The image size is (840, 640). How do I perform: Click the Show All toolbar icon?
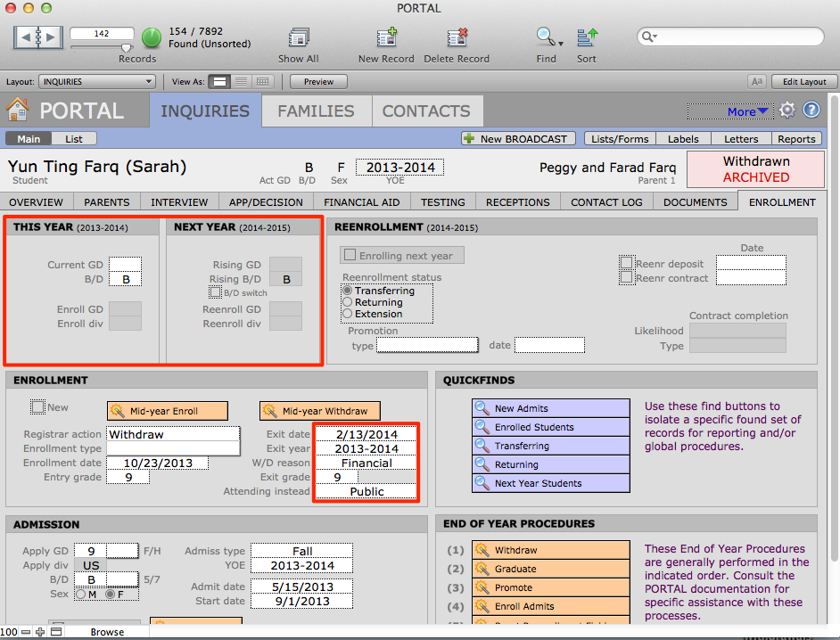298,38
